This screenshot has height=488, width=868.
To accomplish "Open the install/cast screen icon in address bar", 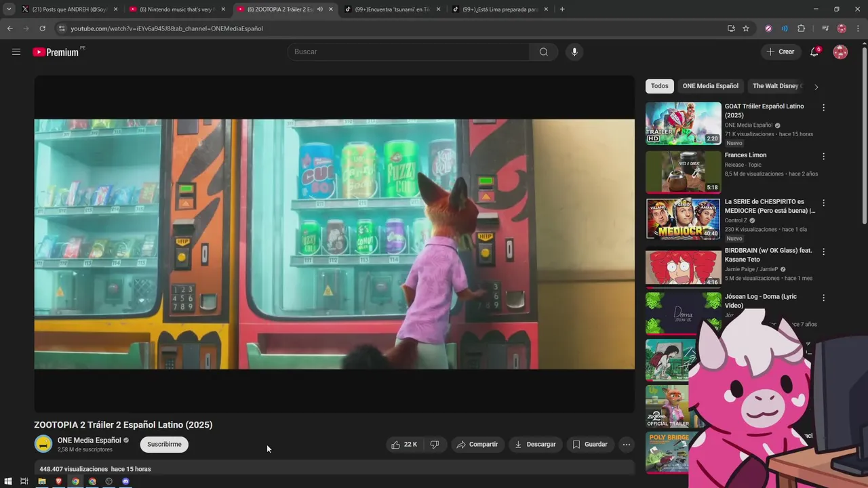I will point(731,28).
